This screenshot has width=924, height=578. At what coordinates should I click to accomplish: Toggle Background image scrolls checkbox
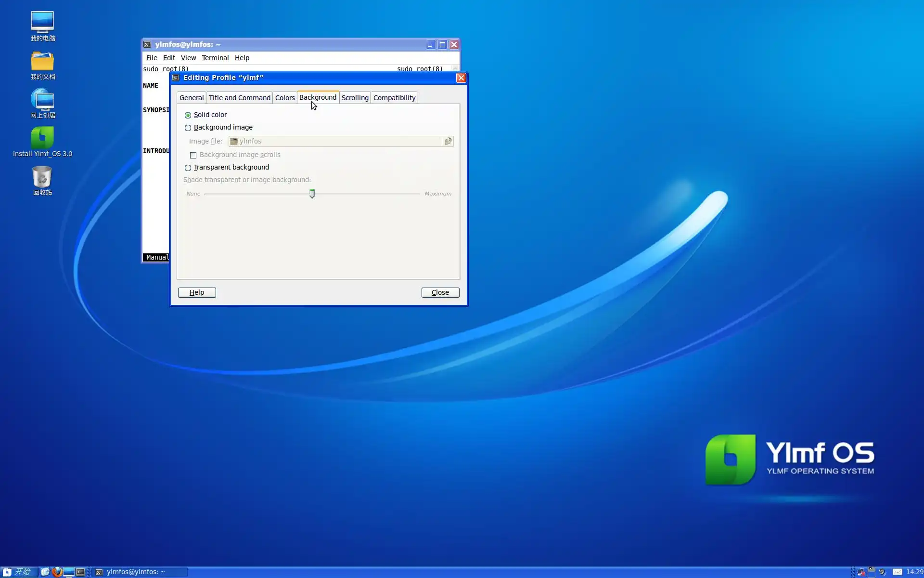(193, 155)
